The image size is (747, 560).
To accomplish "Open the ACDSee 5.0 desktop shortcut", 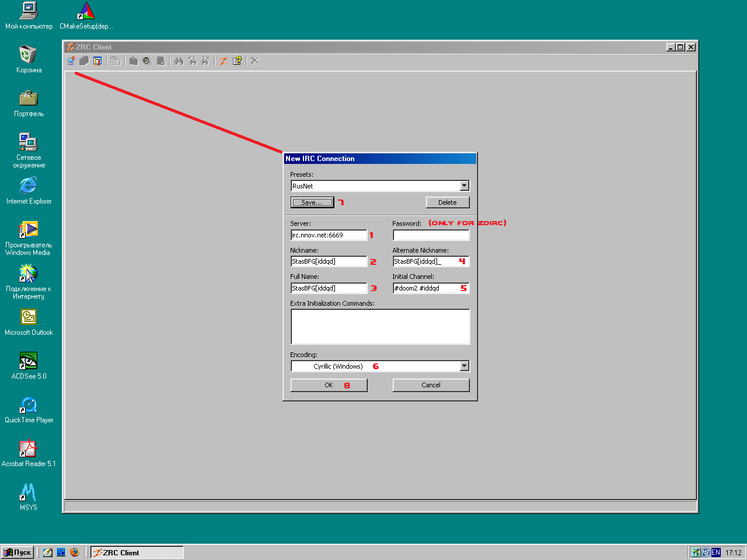I will pyautogui.click(x=29, y=361).
